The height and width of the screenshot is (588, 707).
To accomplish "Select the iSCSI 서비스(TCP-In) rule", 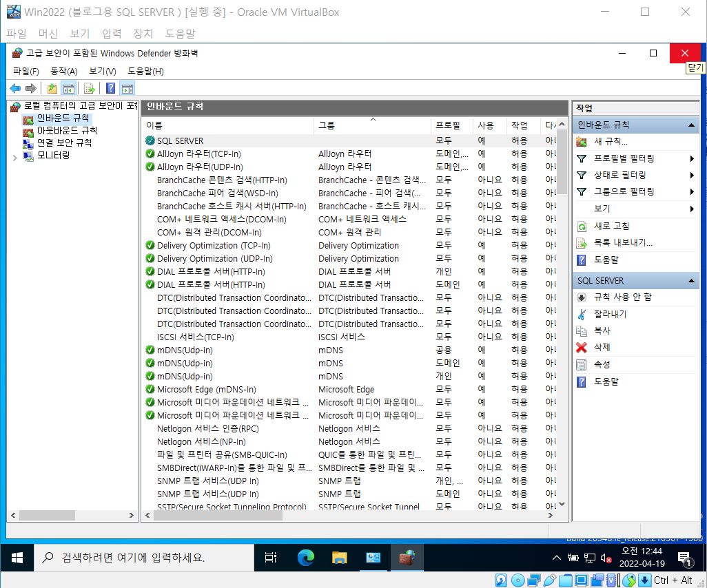I will (x=195, y=337).
